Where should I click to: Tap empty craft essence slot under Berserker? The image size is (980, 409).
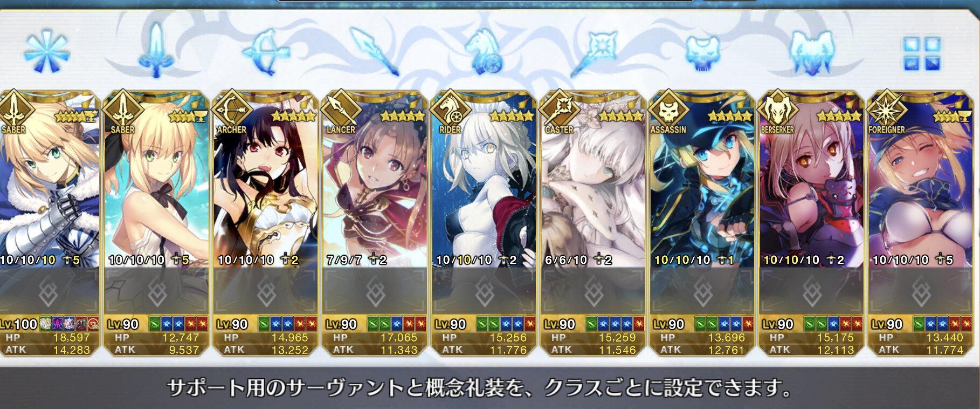point(811,292)
